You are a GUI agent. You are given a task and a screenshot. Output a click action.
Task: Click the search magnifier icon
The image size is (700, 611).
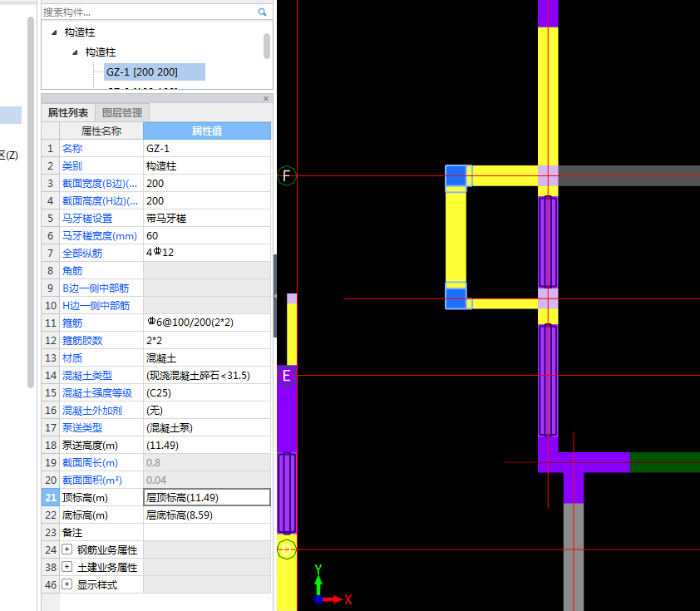point(262,12)
